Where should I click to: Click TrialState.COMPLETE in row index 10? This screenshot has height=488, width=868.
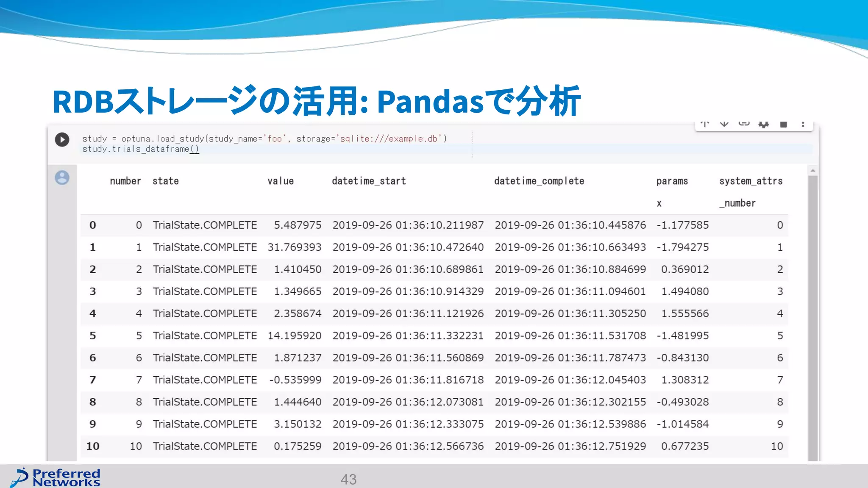[x=205, y=446]
